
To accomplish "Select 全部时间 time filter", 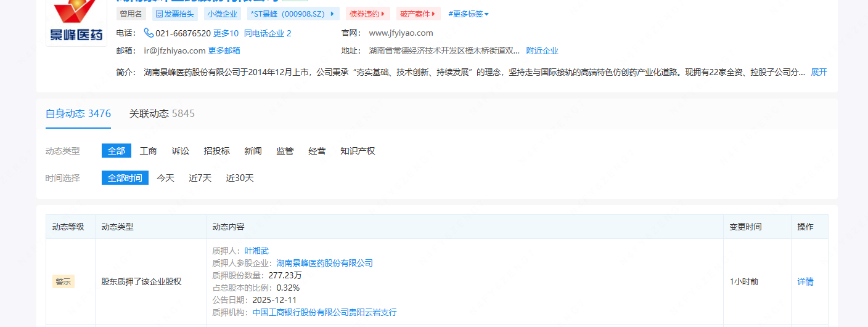I will (x=125, y=178).
